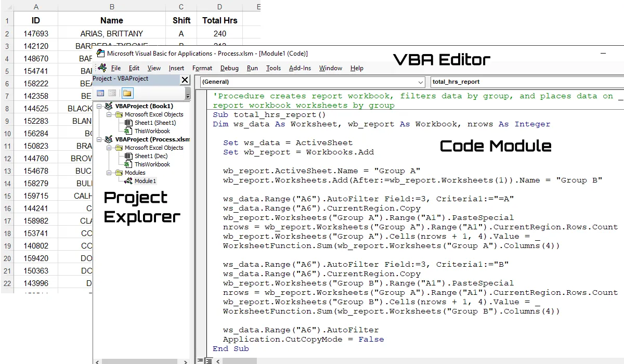Open the Window menu
The width and height of the screenshot is (624, 364).
coord(331,68)
